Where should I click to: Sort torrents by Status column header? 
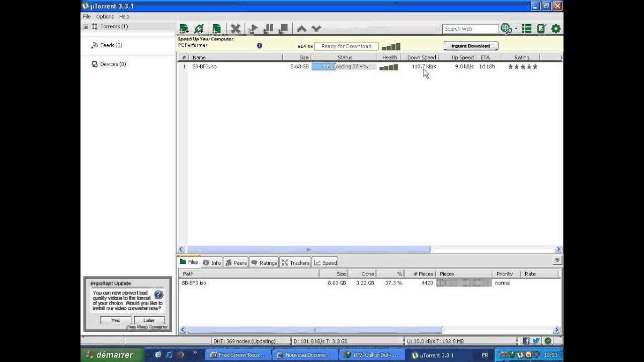pos(344,57)
